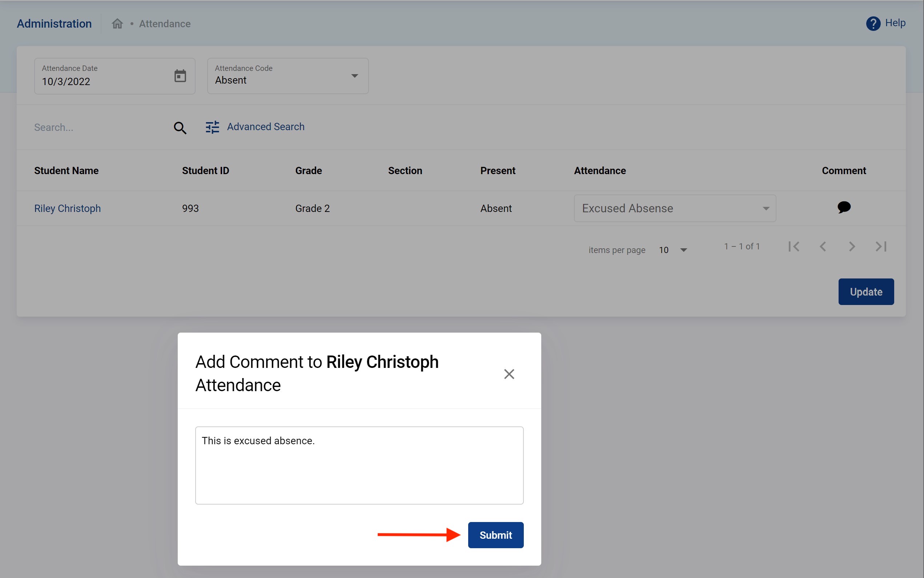Open the Help icon
Viewport: 924px width, 578px height.
click(x=873, y=24)
